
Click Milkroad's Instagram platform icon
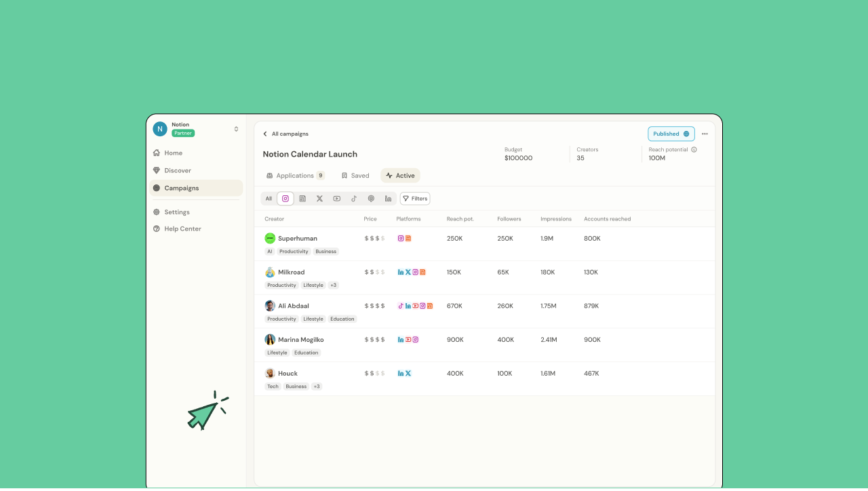[416, 273]
